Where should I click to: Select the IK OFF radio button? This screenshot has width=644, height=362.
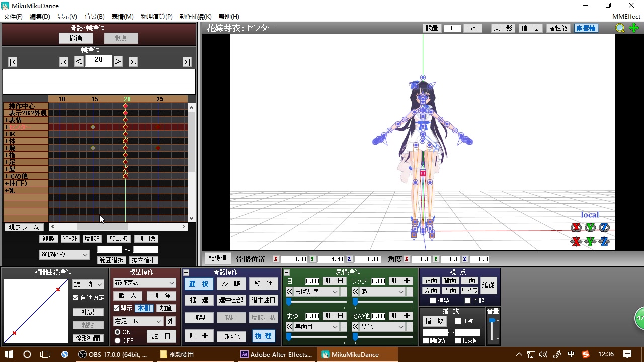(117, 340)
